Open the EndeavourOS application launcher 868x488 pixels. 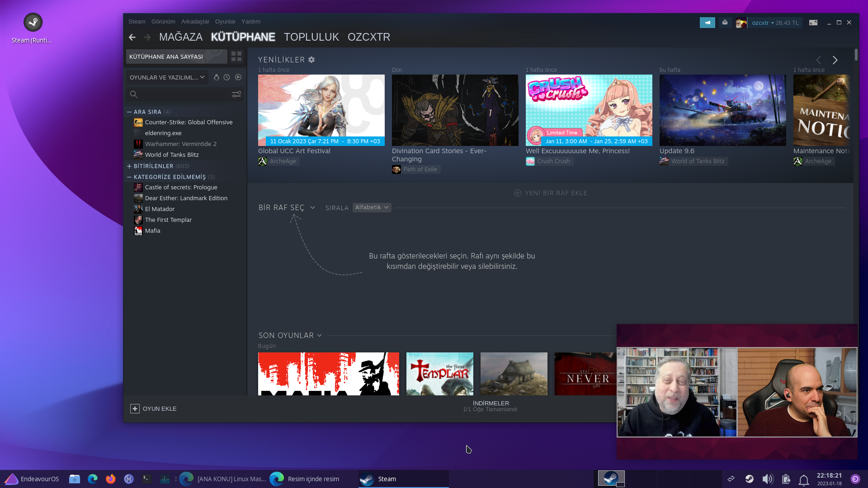32,479
